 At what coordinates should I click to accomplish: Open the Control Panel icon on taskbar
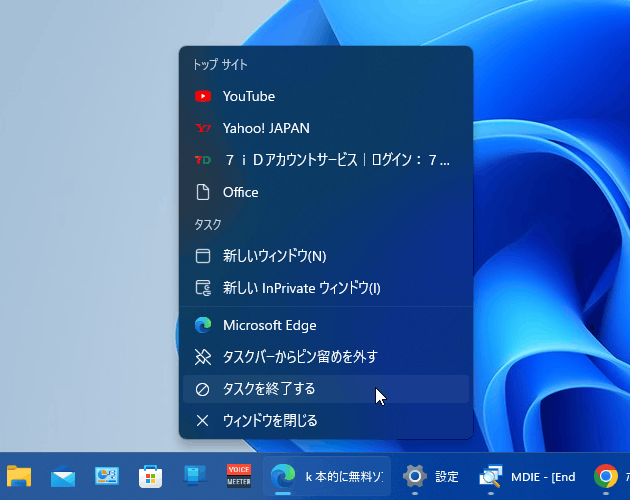[x=107, y=477]
